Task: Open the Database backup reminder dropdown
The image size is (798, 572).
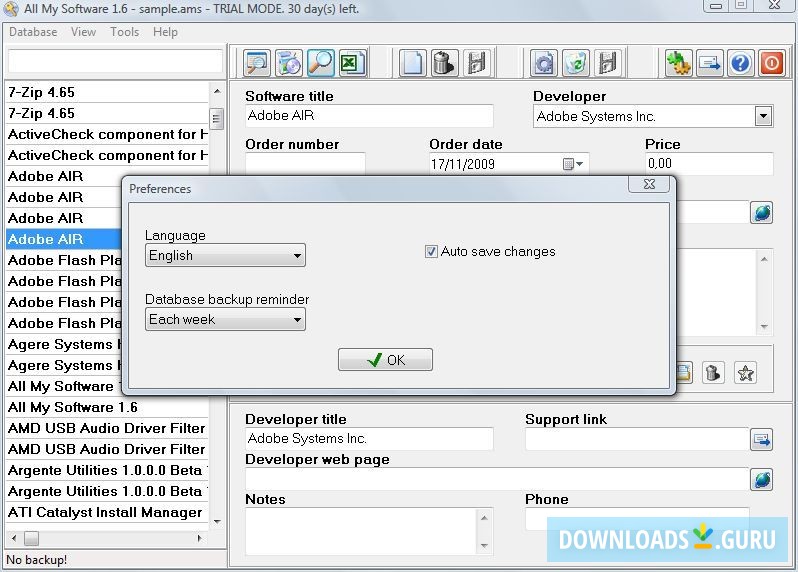Action: (225, 319)
